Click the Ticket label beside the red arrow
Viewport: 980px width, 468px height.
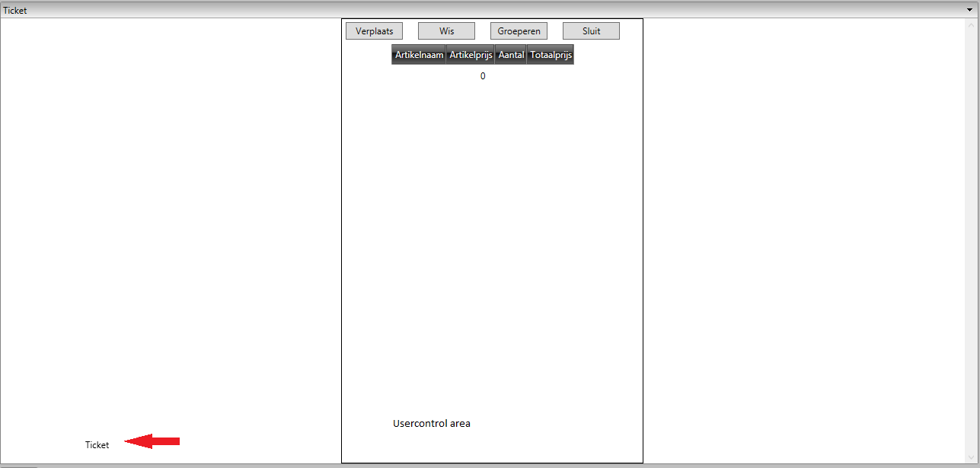pos(97,445)
